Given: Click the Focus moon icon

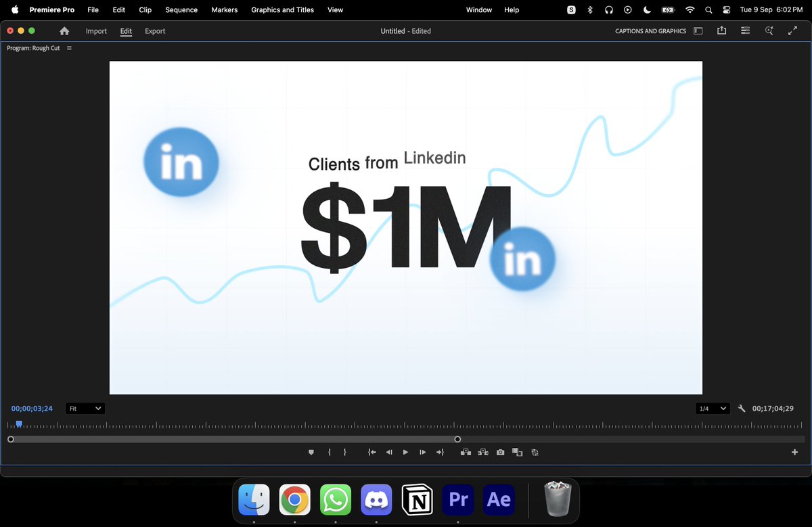Looking at the screenshot, I should 647,10.
